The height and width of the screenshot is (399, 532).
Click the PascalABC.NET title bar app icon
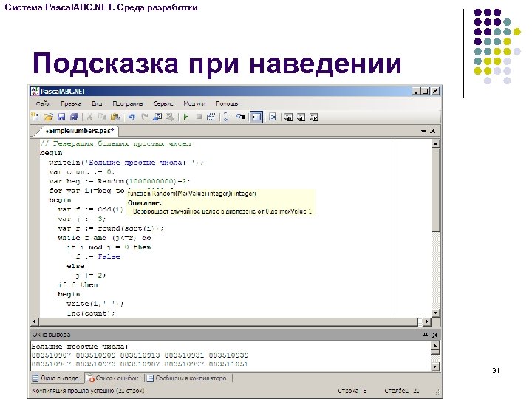(35, 92)
